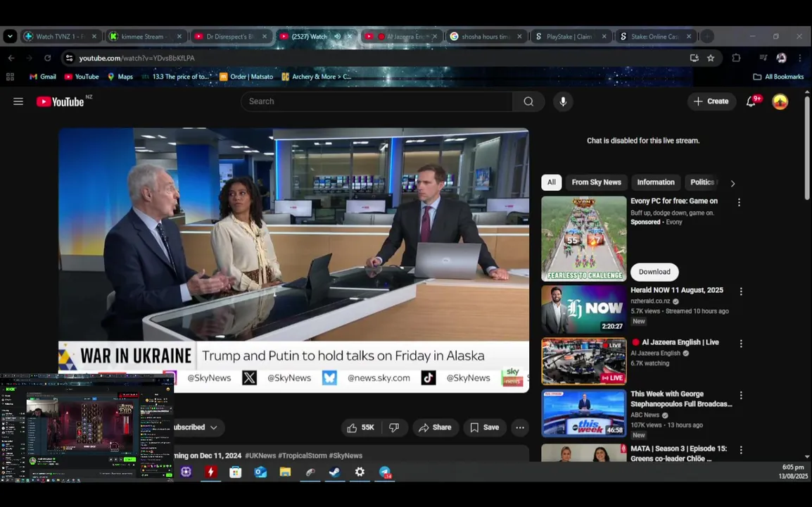812x507 pixels.
Task: Select the Information filter chip
Action: tap(656, 182)
